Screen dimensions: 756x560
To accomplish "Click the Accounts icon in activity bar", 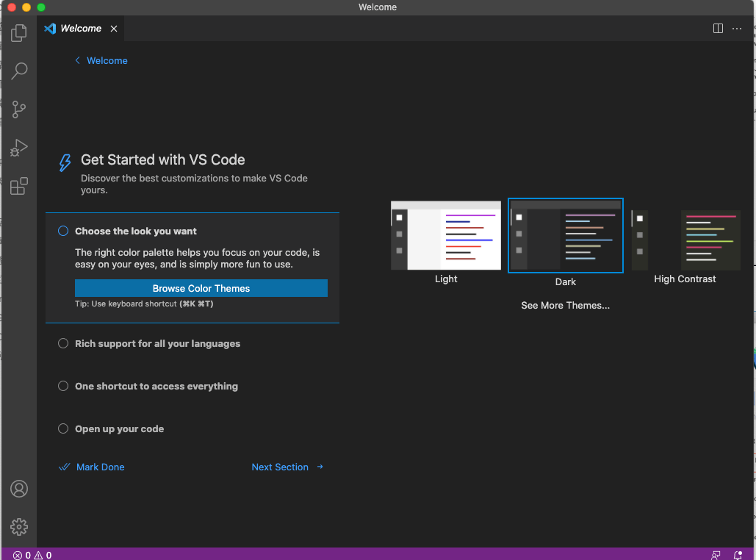I will (19, 489).
